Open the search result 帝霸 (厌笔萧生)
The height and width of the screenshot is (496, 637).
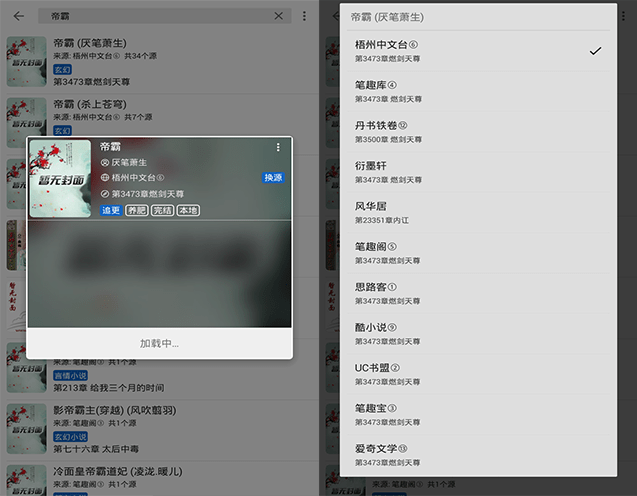(x=159, y=62)
